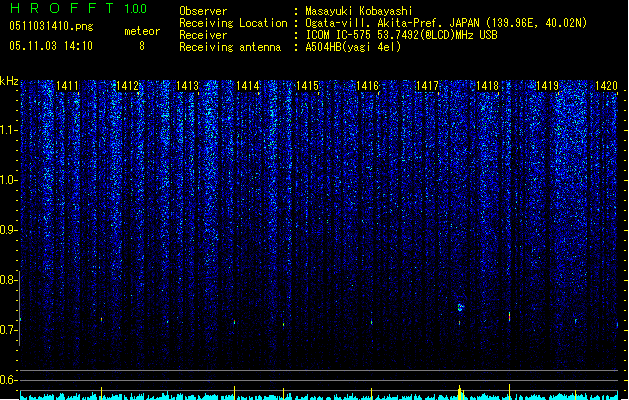
Task: Click the "Receiver" field label
Action: tap(203, 35)
